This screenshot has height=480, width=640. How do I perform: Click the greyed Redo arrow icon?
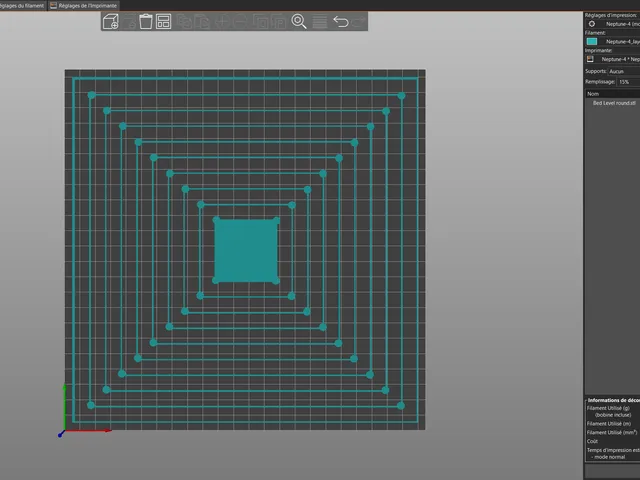coord(359,22)
